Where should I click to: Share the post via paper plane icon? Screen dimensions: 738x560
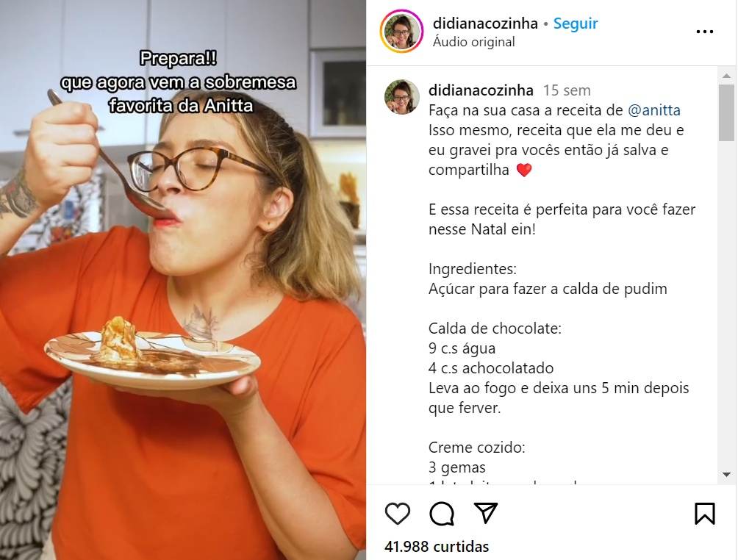tap(486, 513)
